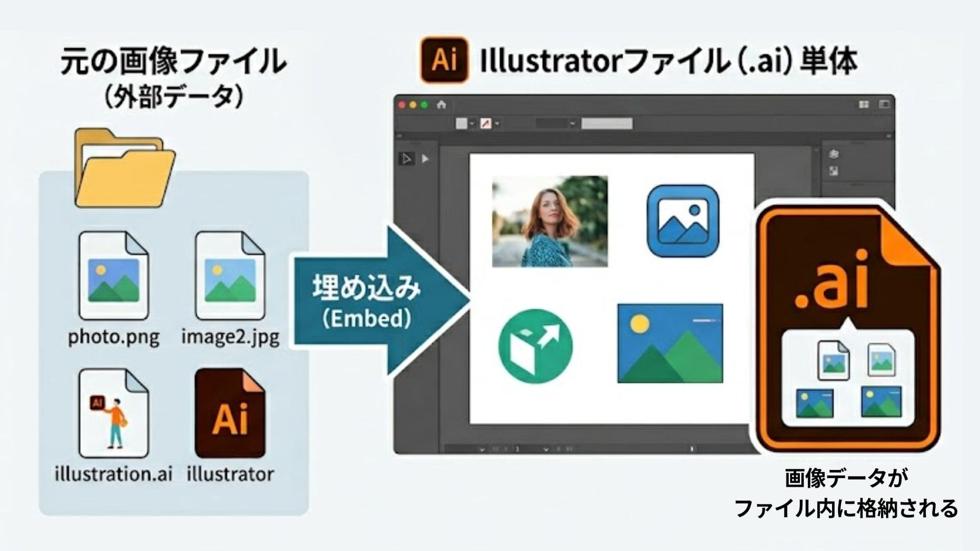Expand the Fill swatch dropdown arrow
This screenshot has height=551, width=980.
tap(472, 123)
